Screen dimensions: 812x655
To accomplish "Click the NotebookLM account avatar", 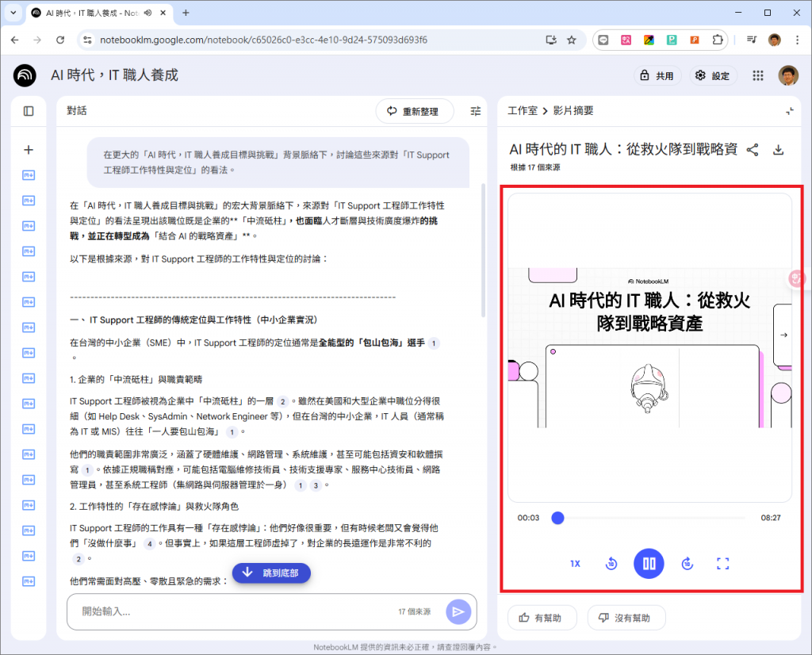I will pyautogui.click(x=788, y=75).
